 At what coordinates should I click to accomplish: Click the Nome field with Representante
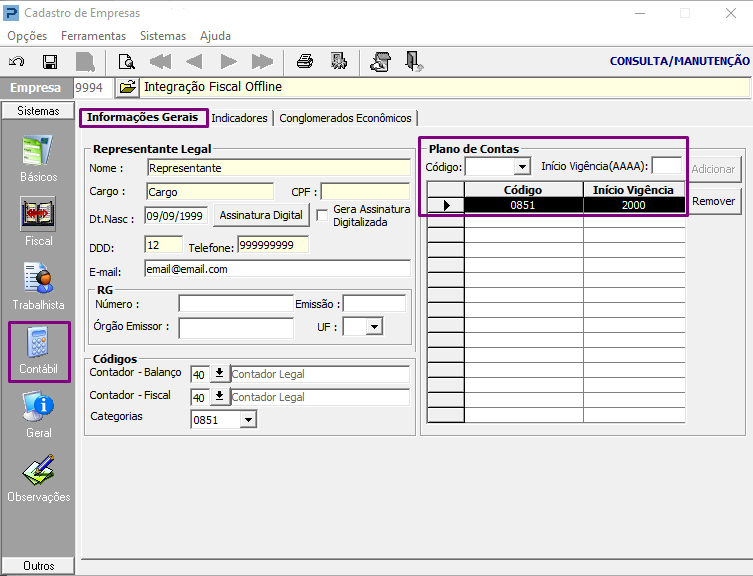tap(279, 168)
